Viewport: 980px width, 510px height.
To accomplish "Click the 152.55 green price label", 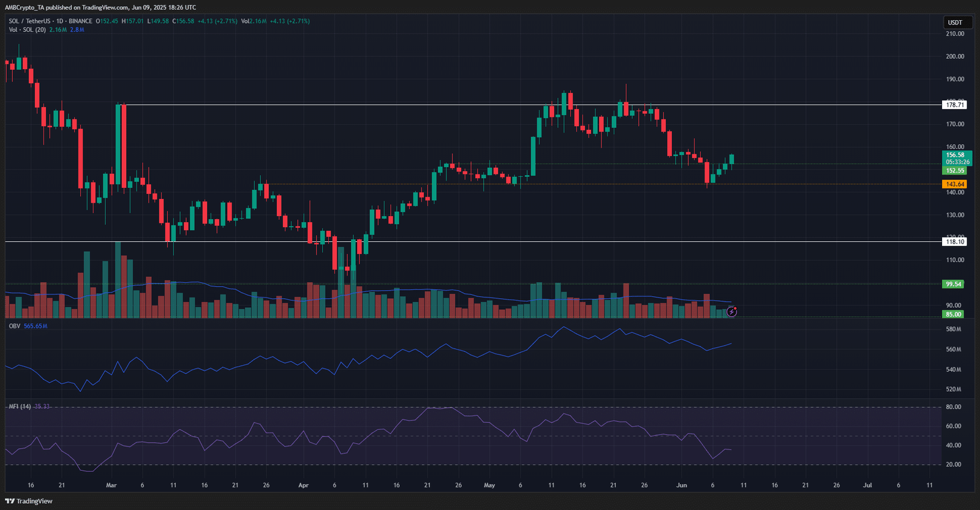I will (954, 171).
